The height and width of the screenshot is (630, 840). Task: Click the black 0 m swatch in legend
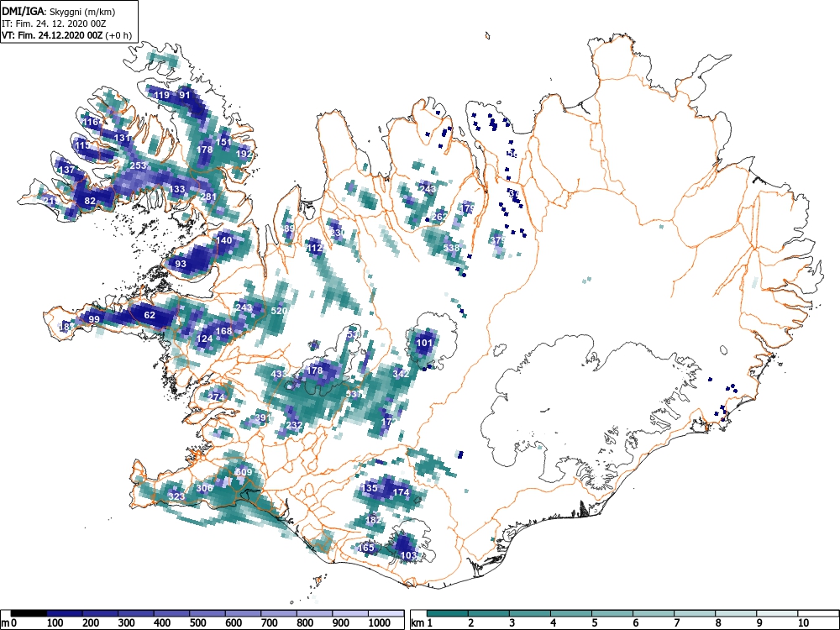click(x=29, y=613)
